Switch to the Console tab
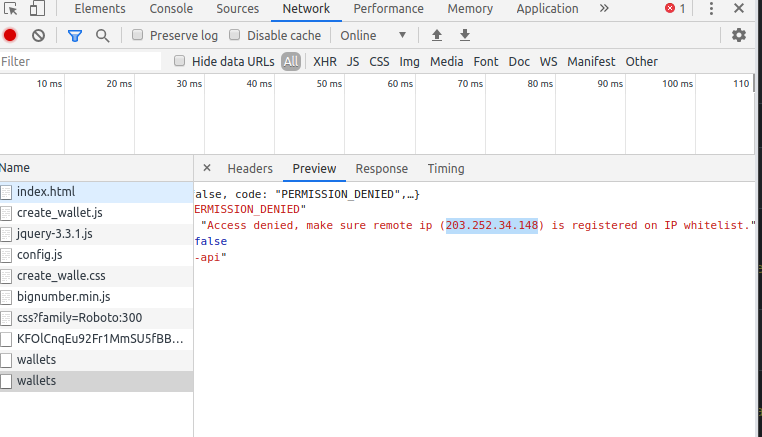This screenshot has height=437, width=762. click(171, 9)
